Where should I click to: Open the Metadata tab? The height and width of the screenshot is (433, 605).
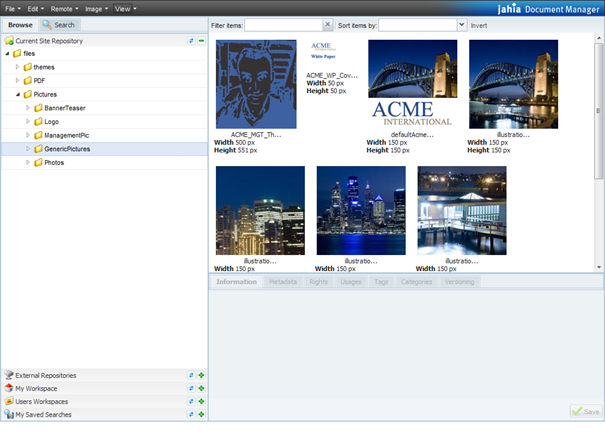(x=283, y=282)
